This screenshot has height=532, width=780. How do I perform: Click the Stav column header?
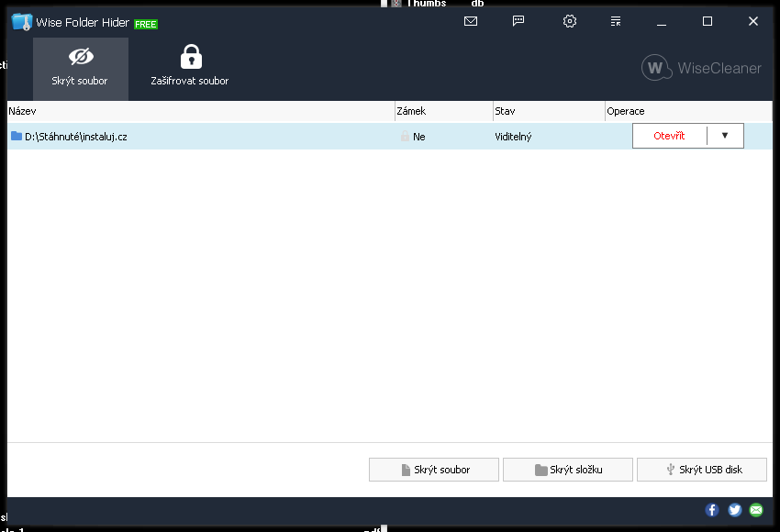click(x=549, y=111)
